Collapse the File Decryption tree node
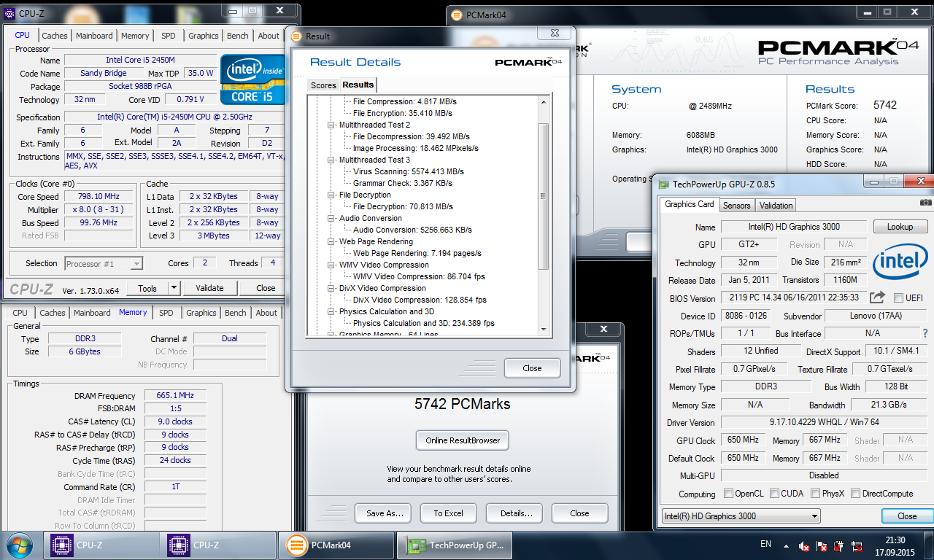The width and height of the screenshot is (934, 560). coord(331,195)
